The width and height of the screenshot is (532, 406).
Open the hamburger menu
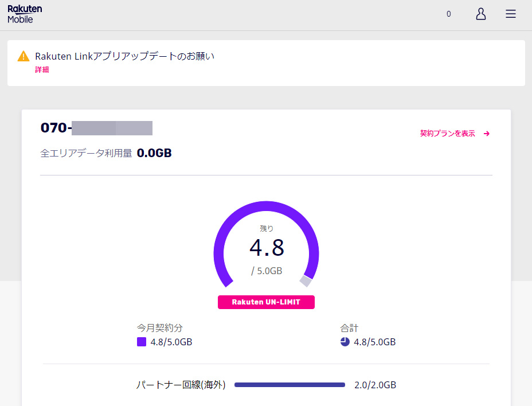(x=511, y=14)
